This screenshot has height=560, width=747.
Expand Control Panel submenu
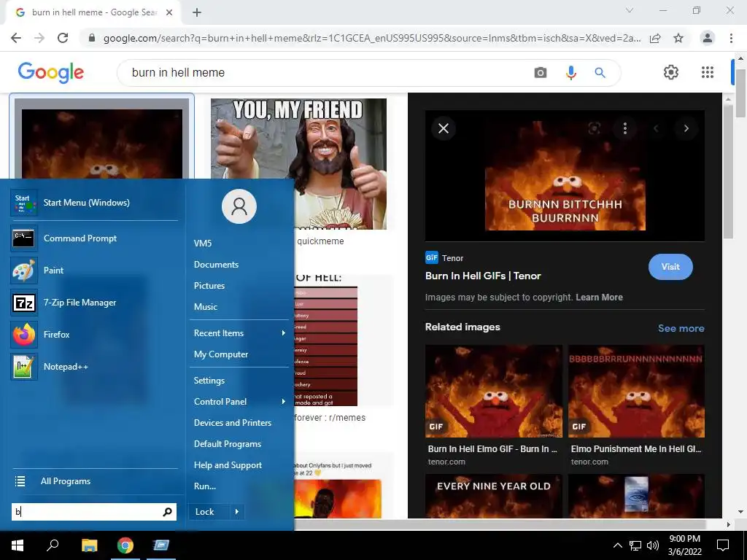click(x=239, y=402)
